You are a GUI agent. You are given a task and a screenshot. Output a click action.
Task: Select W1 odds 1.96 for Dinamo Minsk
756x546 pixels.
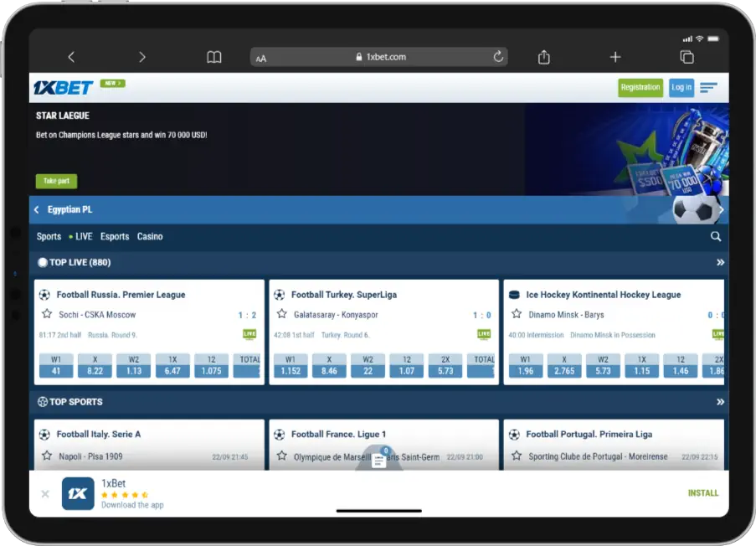526,366
